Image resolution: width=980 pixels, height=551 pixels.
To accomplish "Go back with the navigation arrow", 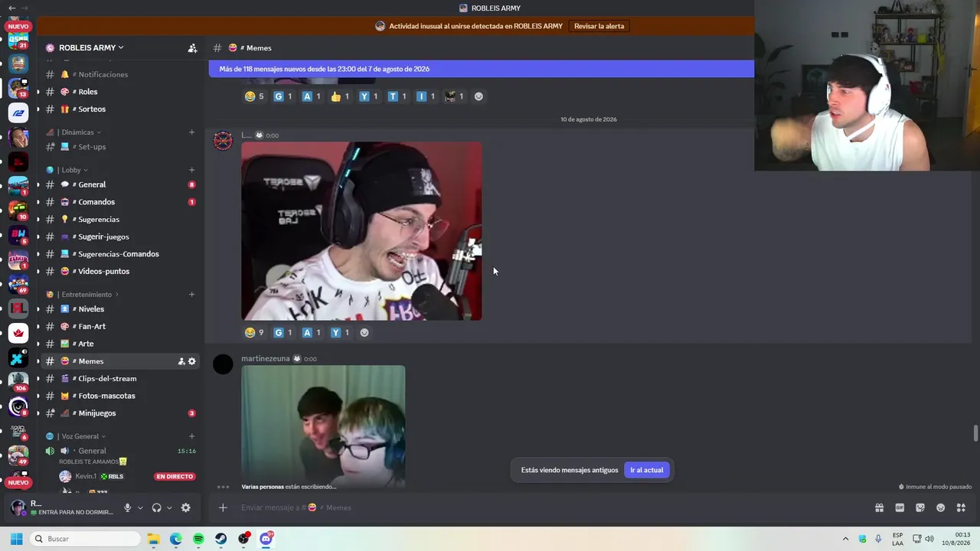I will click(x=11, y=8).
